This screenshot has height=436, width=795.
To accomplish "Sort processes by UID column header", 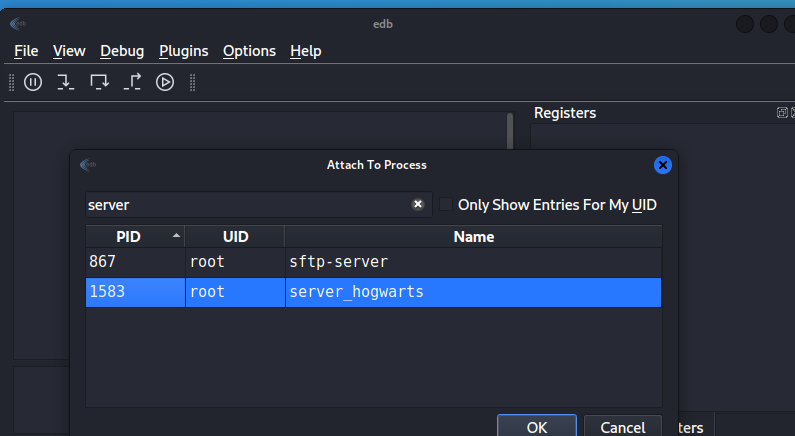I will 234,237.
